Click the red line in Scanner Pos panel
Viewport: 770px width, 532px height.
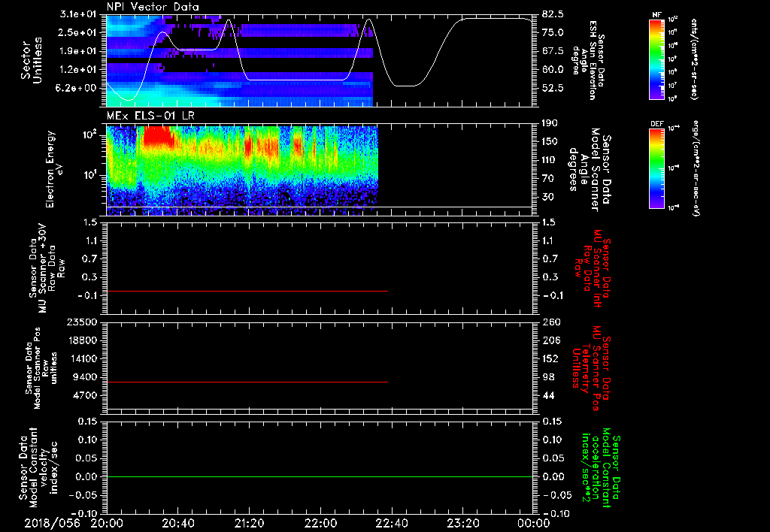[x=247, y=382]
